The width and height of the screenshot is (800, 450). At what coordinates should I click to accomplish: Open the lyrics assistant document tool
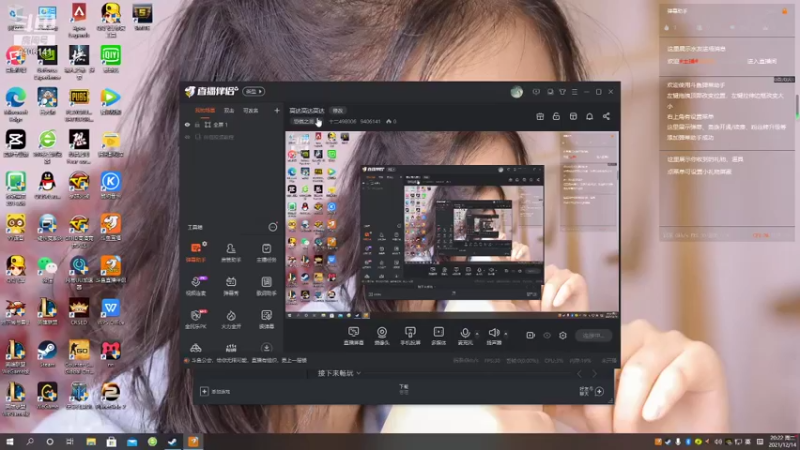pyautogui.click(x=266, y=286)
